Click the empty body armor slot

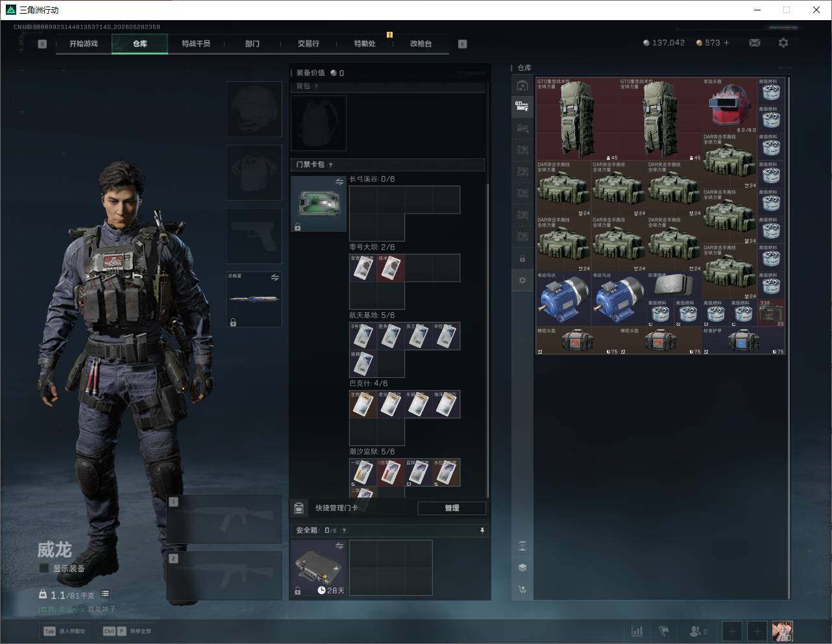point(254,172)
